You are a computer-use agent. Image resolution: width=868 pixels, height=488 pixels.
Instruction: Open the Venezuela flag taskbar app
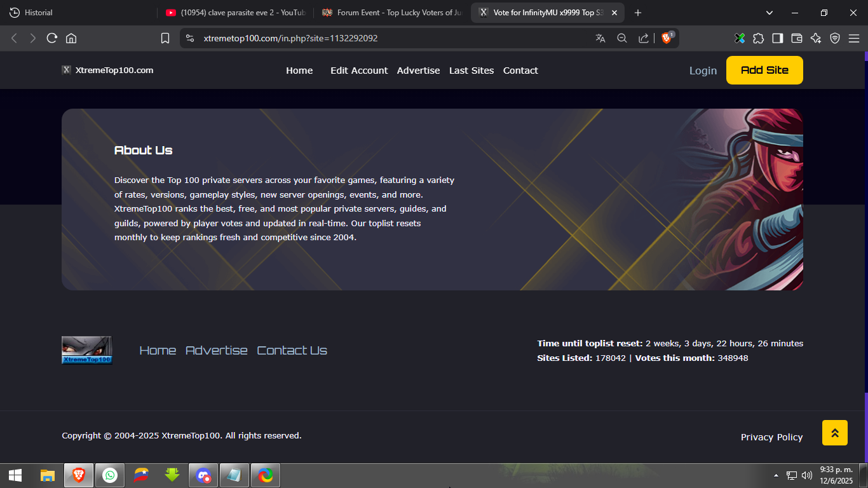pyautogui.click(x=141, y=475)
